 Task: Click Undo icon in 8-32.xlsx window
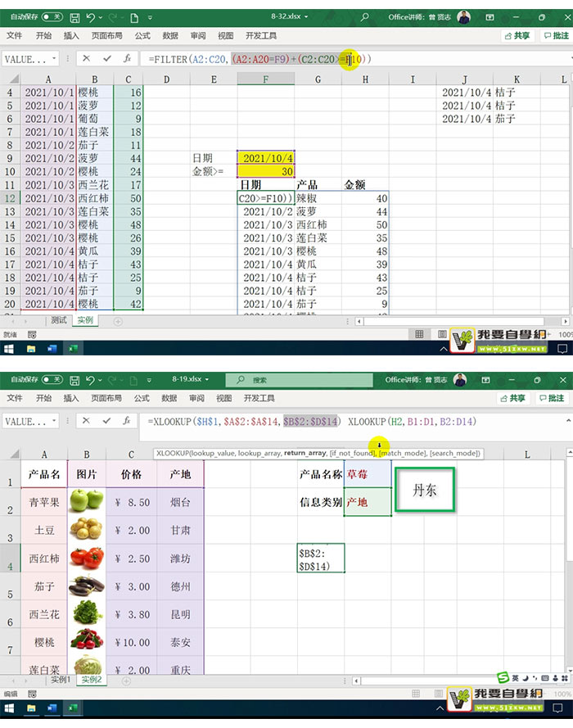point(90,18)
